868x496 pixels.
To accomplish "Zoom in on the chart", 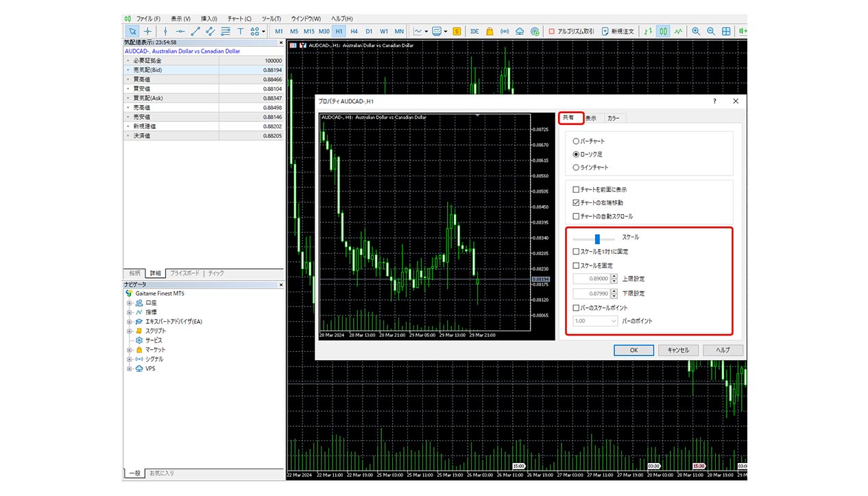I will pyautogui.click(x=696, y=32).
